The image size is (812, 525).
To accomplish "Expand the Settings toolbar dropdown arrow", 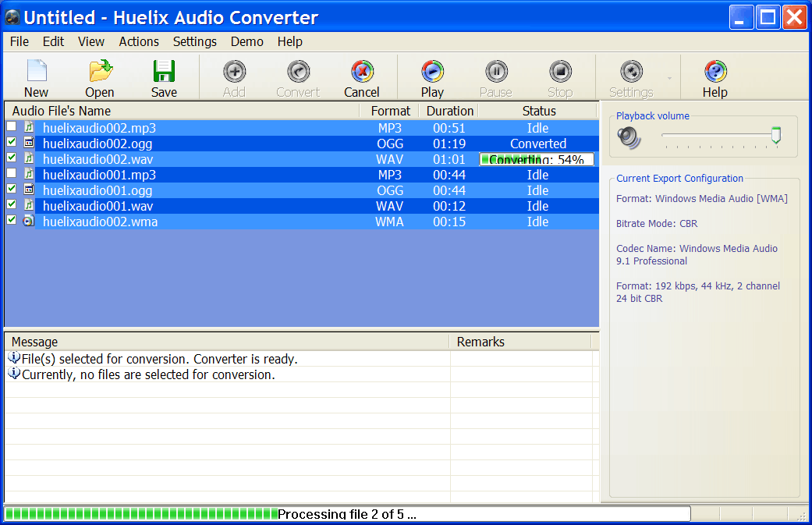I will point(668,79).
